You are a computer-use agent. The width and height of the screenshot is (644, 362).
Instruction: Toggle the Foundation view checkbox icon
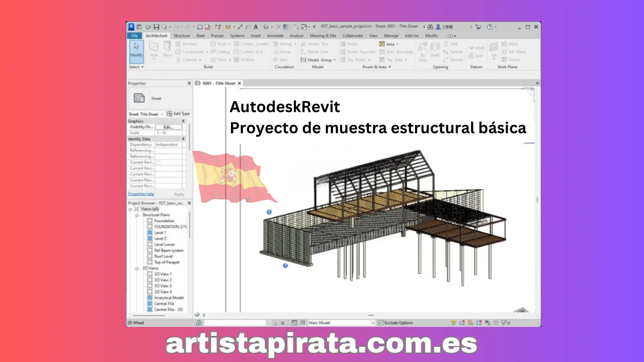click(x=150, y=221)
